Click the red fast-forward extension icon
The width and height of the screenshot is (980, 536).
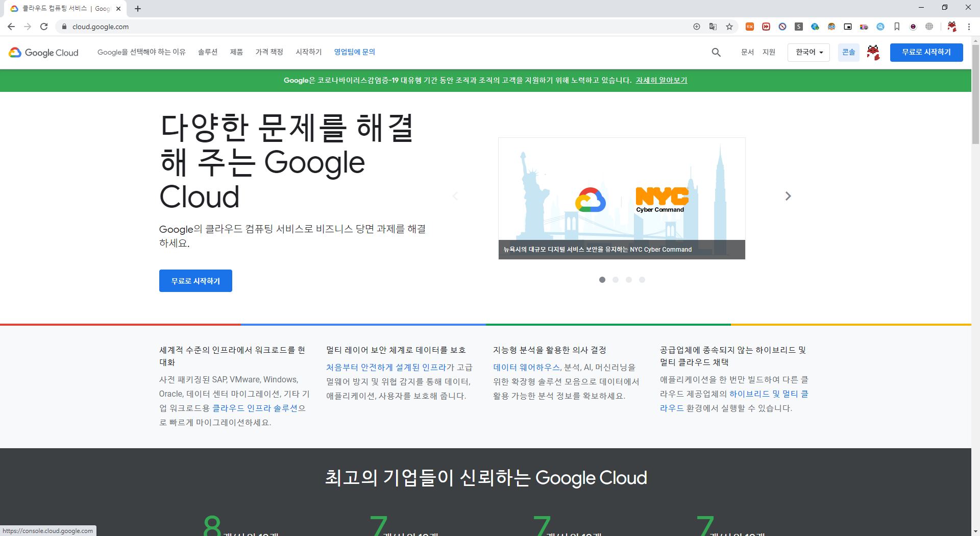click(x=766, y=27)
